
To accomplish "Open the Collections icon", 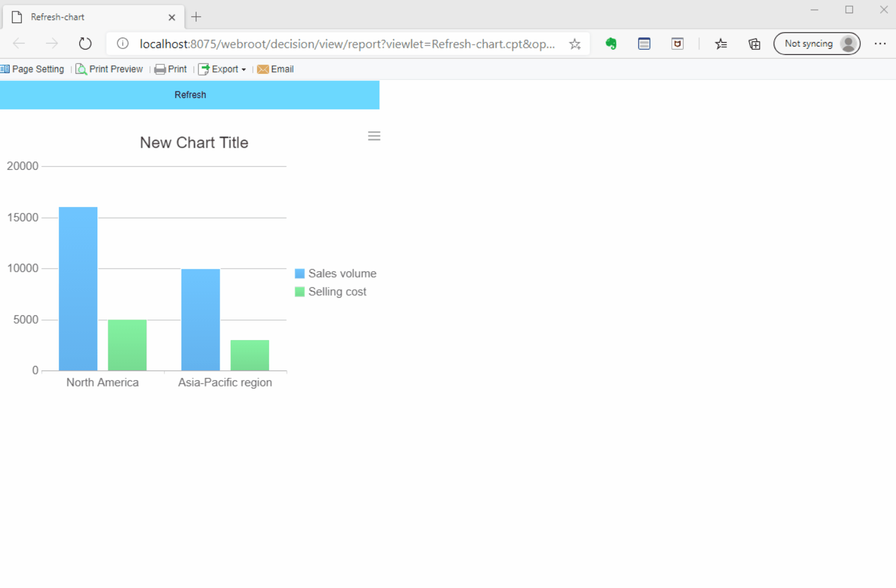I will click(754, 44).
